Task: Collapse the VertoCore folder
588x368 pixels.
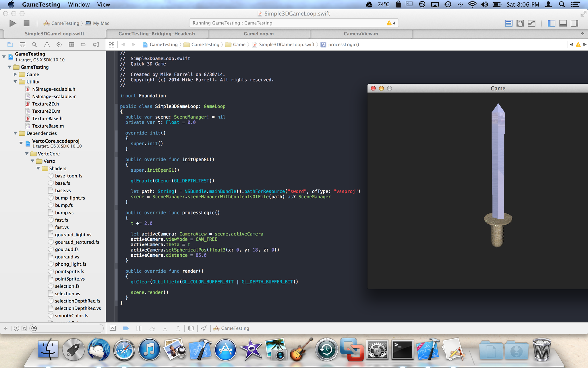Action: click(27, 154)
